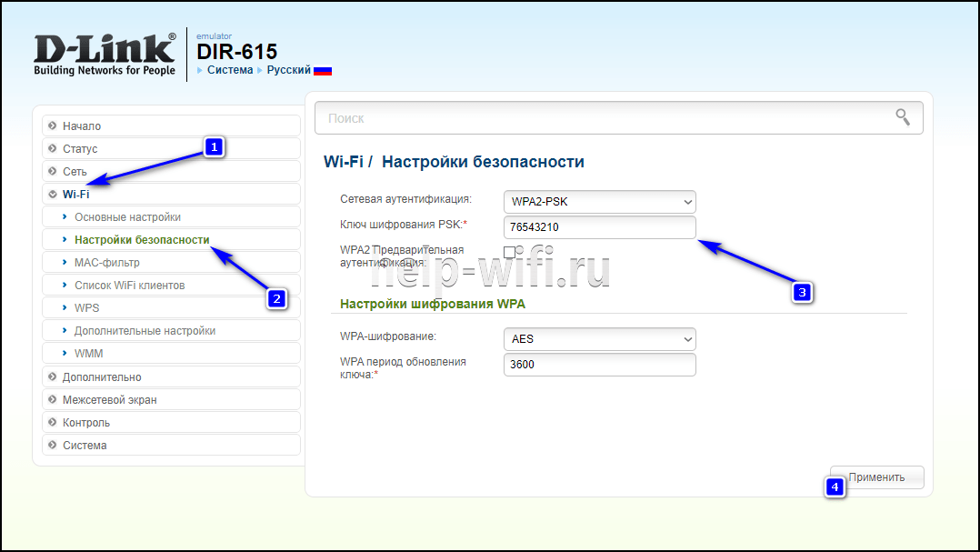Toggle WPA2 Предварительная аутентификация checkbox
The width and height of the screenshot is (980, 552).
(509, 252)
